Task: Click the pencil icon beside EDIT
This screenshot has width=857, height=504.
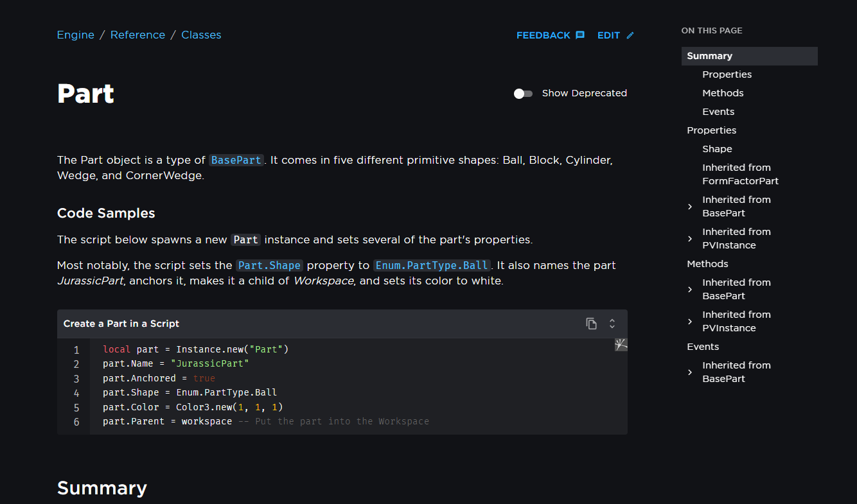Action: click(x=630, y=35)
